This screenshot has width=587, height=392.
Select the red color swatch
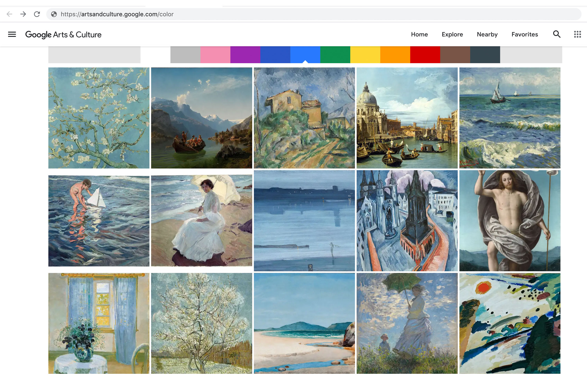click(x=425, y=54)
